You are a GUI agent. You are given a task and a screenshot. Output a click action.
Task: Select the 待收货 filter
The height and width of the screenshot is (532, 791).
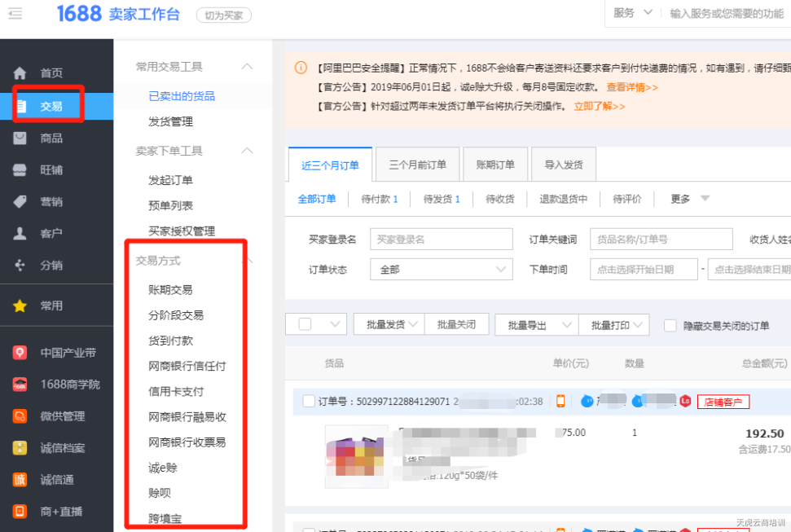(x=500, y=200)
